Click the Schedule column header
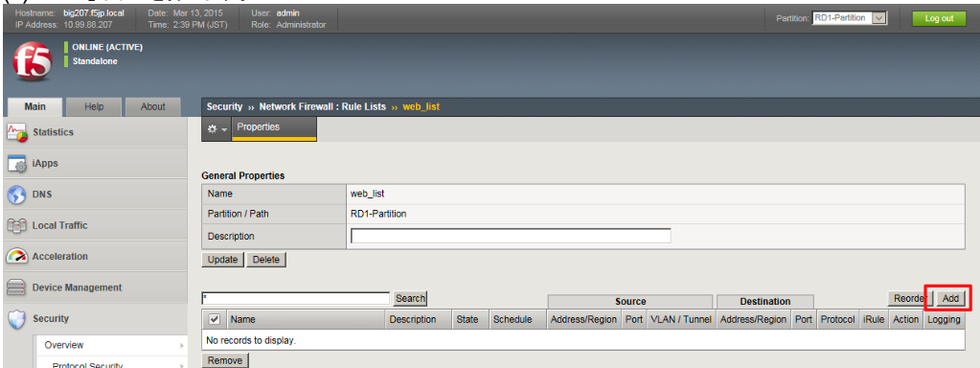This screenshot has height=368, width=980. (513, 319)
